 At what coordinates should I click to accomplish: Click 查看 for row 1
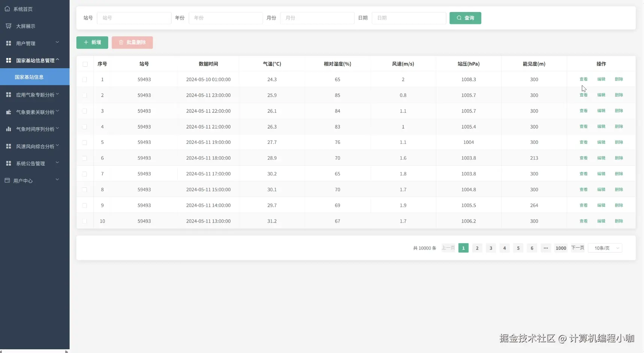pos(584,79)
